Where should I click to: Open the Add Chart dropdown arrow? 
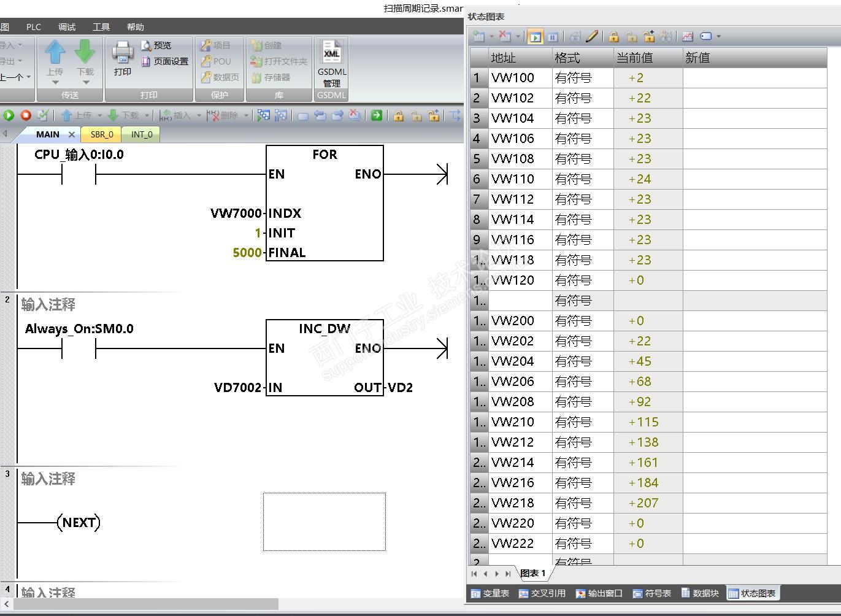pos(491,37)
